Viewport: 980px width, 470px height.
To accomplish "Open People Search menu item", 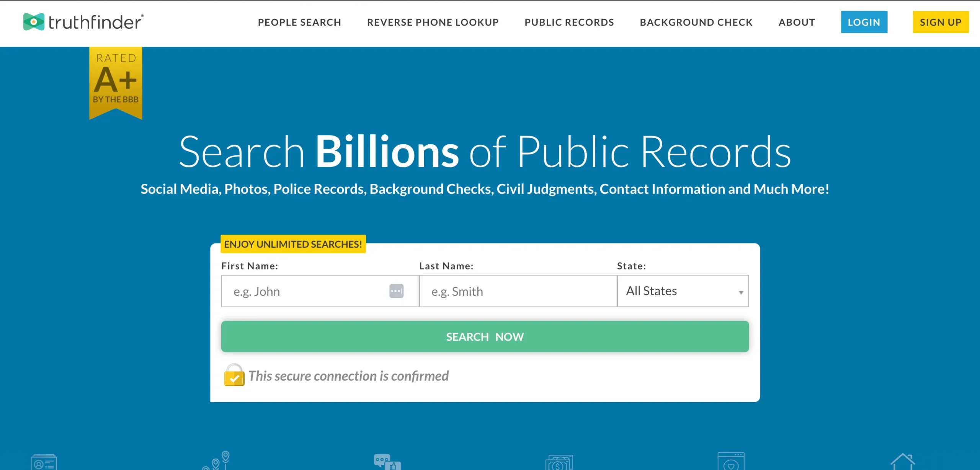I will (299, 22).
